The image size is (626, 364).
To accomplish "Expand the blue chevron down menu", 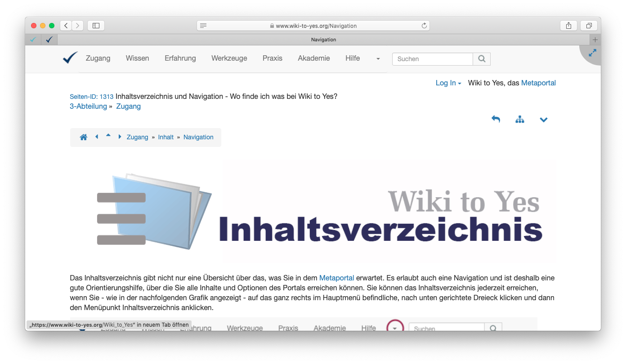I will click(x=543, y=120).
